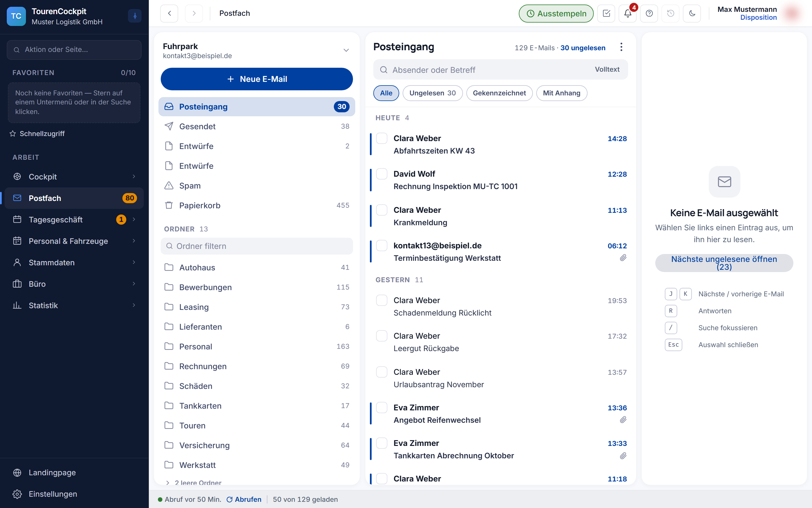Toggle dark mode moon icon
This screenshot has height=508, width=812.
click(x=692, y=14)
